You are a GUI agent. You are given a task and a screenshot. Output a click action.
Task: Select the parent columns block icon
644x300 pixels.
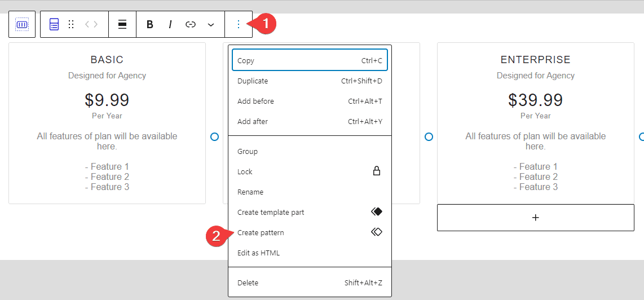point(22,24)
